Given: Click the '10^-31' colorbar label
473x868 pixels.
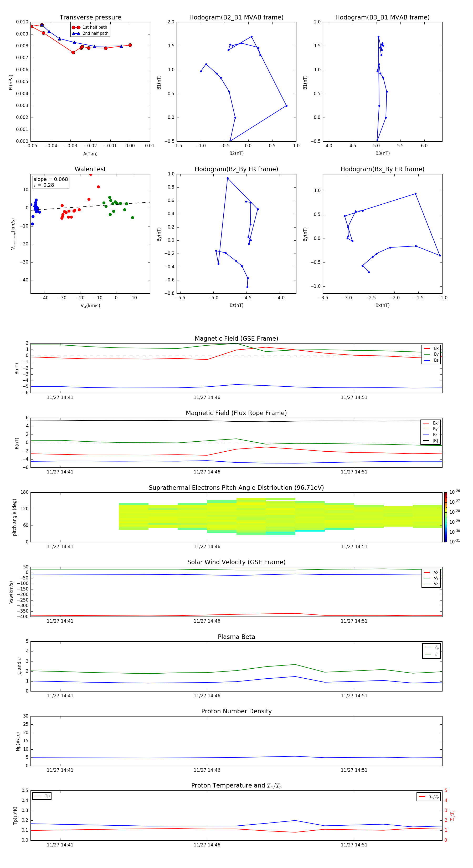Looking at the screenshot, I should click(x=455, y=542).
